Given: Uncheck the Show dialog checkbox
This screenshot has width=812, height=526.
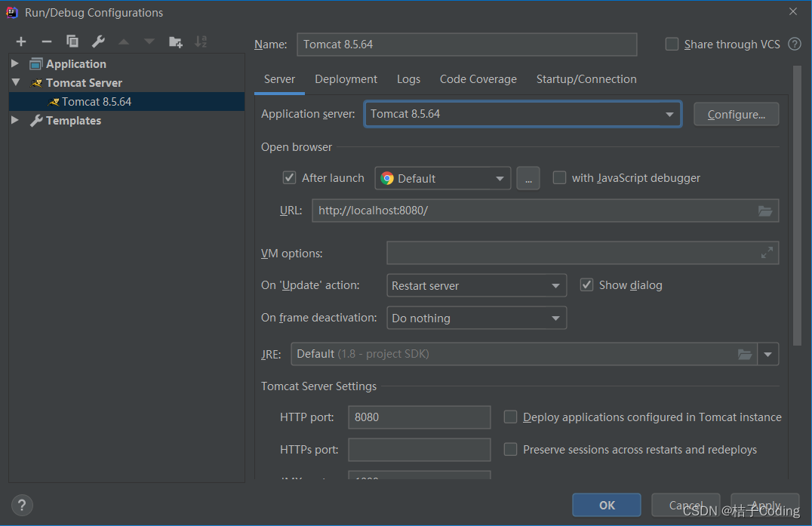Looking at the screenshot, I should [x=586, y=285].
